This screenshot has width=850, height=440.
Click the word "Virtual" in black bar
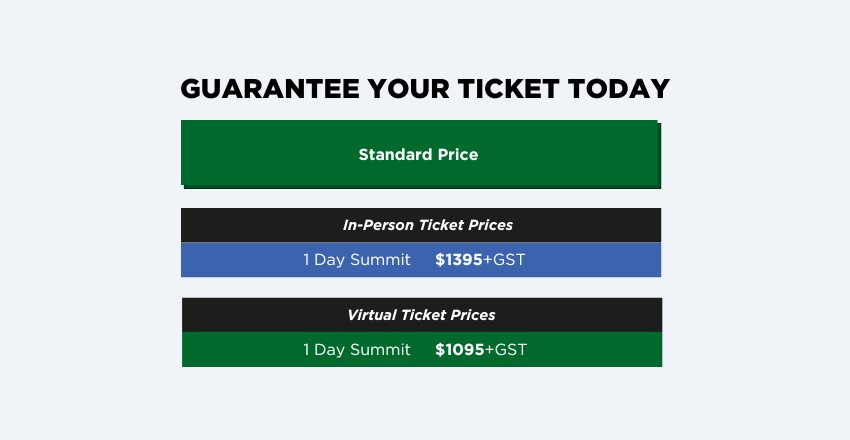pos(372,315)
